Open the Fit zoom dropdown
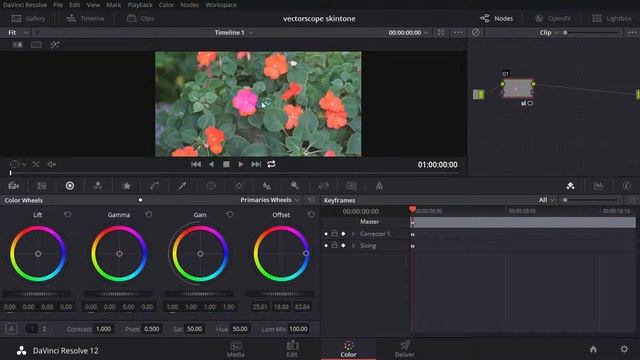 (x=18, y=32)
